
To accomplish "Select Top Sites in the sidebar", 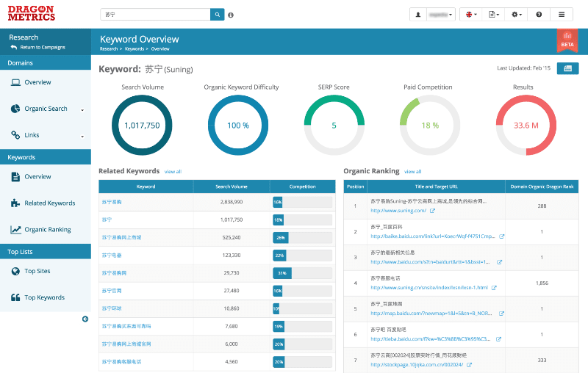I will tap(37, 271).
